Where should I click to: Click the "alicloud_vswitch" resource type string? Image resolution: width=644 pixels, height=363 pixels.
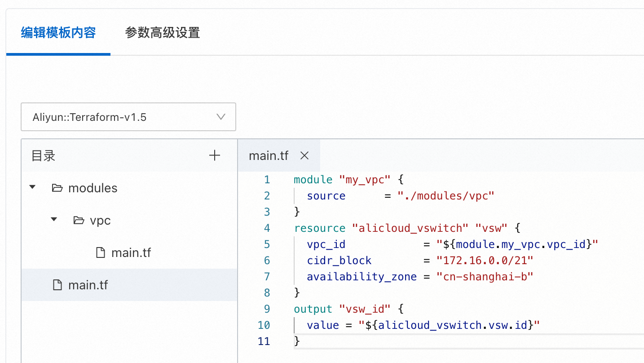coord(410,228)
